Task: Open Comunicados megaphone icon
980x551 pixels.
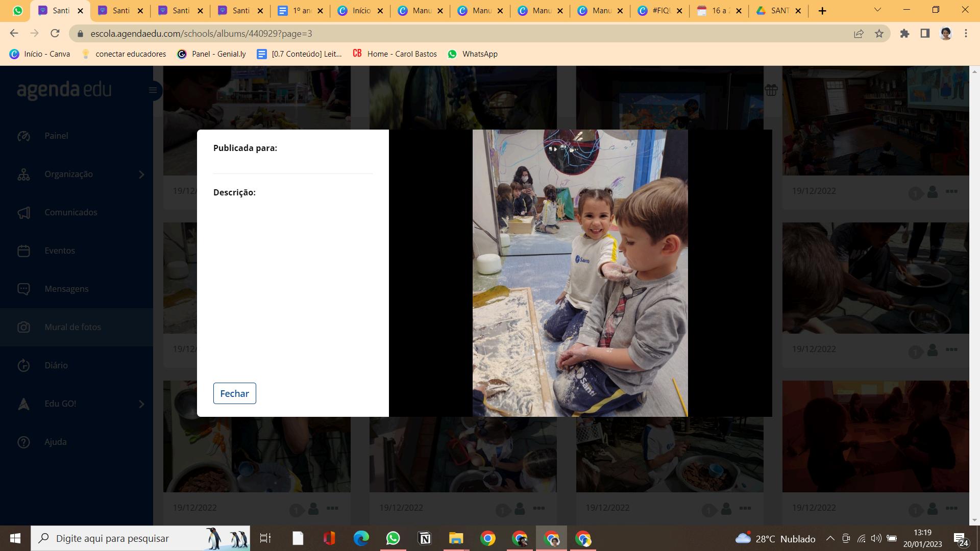Action: [24, 212]
